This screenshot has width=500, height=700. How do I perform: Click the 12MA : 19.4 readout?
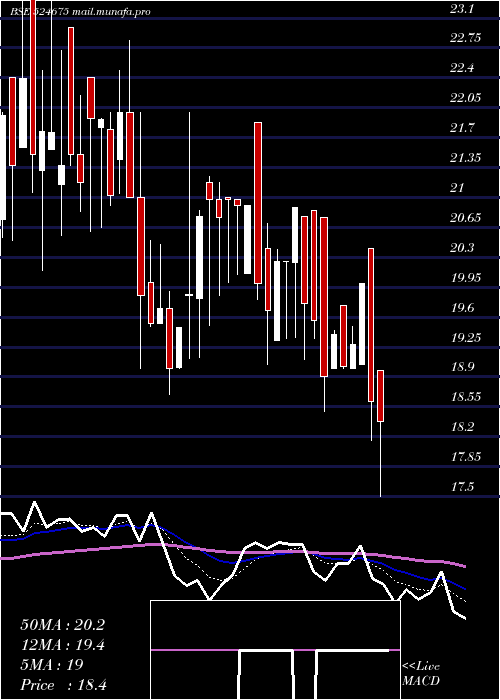62,646
